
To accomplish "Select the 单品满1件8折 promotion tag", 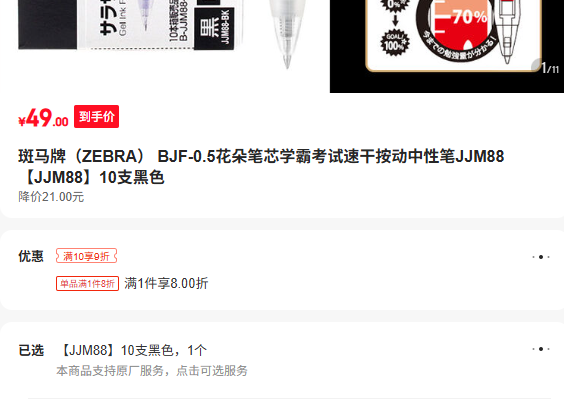I will pyautogui.click(x=87, y=283).
